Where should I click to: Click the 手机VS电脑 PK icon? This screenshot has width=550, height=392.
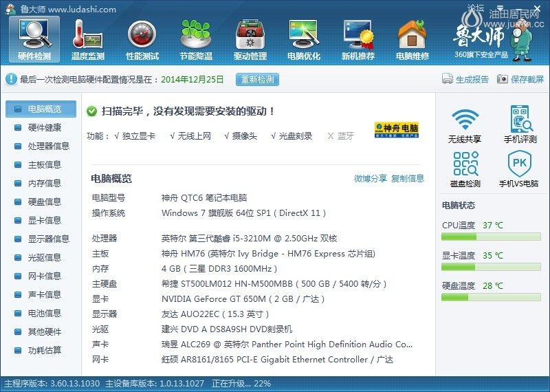pos(519,164)
